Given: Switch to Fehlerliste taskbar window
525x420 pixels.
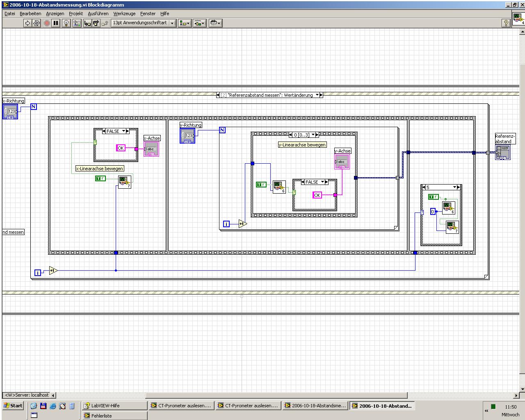Looking at the screenshot, I should 114,415.
